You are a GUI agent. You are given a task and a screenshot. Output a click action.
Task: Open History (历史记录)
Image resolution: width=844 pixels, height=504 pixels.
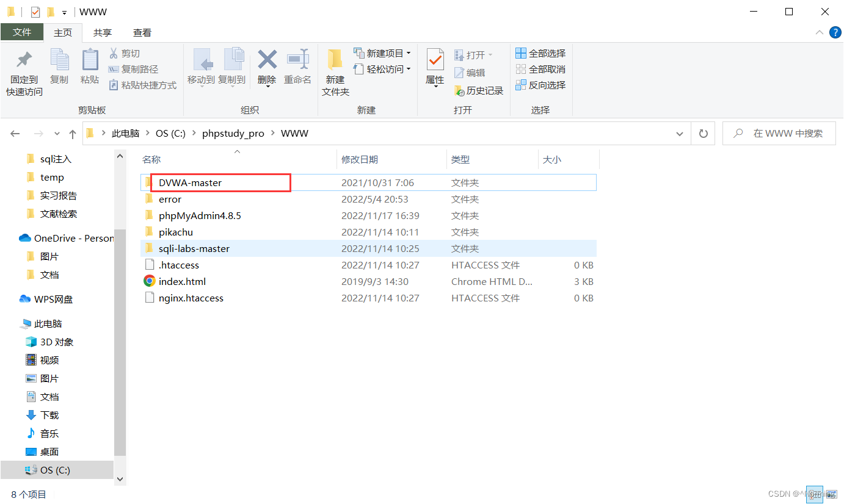[479, 91]
